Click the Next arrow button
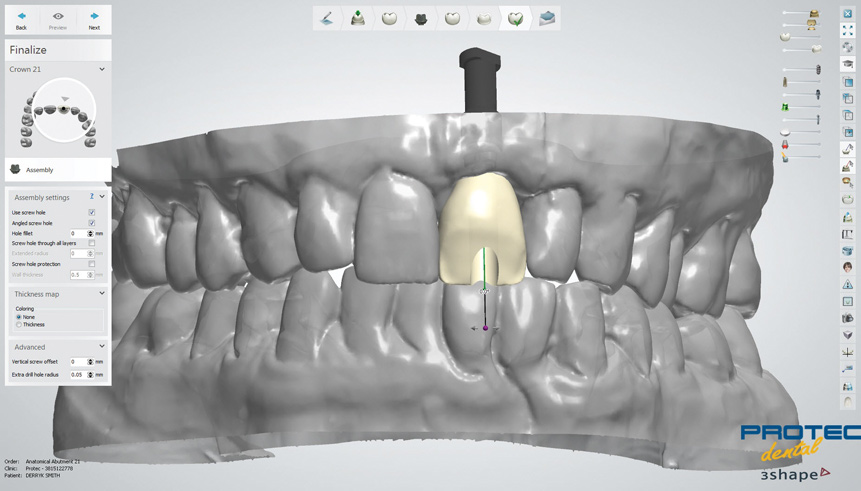 94,19
